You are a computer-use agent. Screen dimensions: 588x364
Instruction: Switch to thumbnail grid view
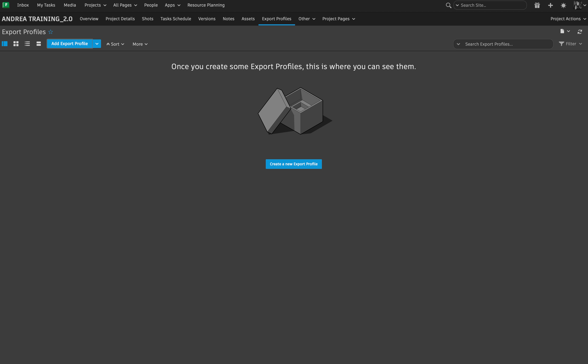(16, 44)
